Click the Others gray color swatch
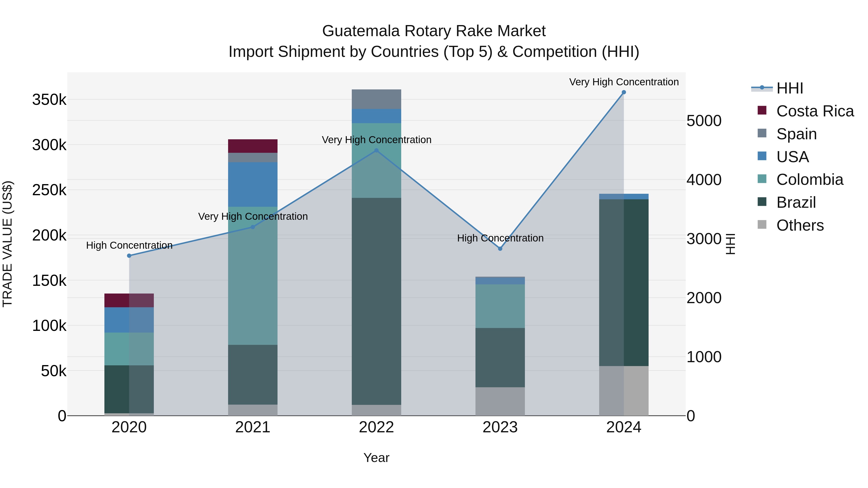Viewport: 868px width, 488px height. pos(762,224)
